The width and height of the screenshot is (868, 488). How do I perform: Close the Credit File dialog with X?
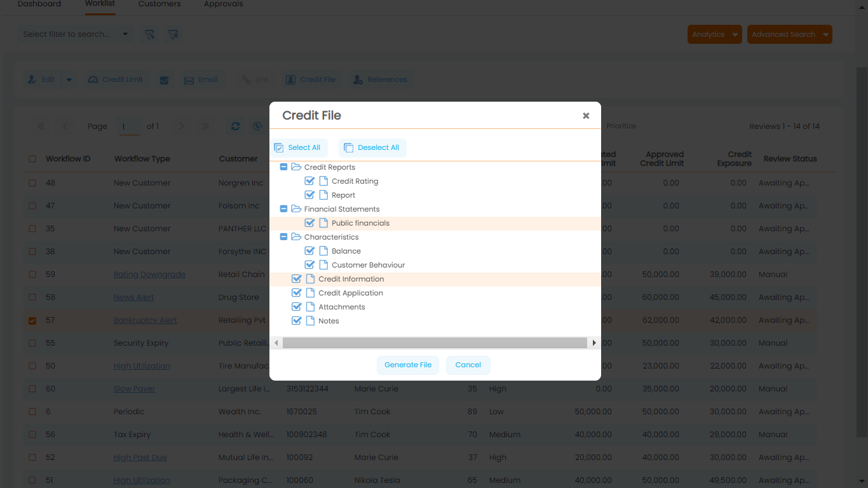pyautogui.click(x=586, y=116)
